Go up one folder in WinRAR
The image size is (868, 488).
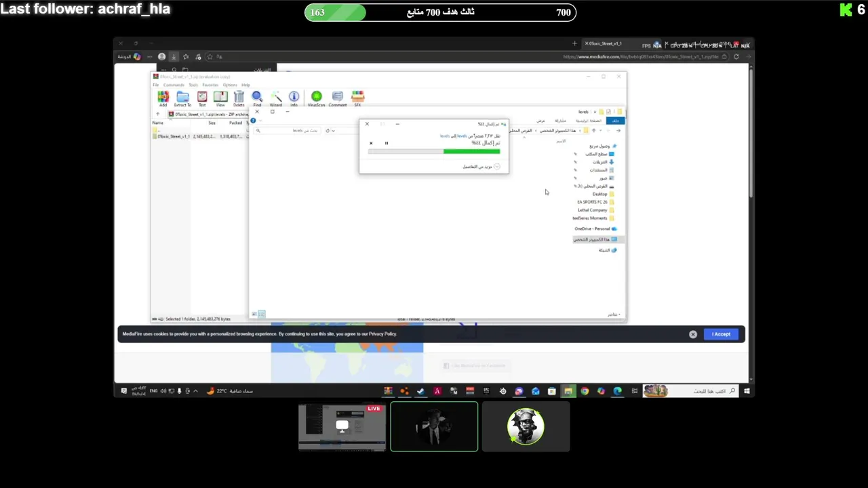(x=158, y=114)
